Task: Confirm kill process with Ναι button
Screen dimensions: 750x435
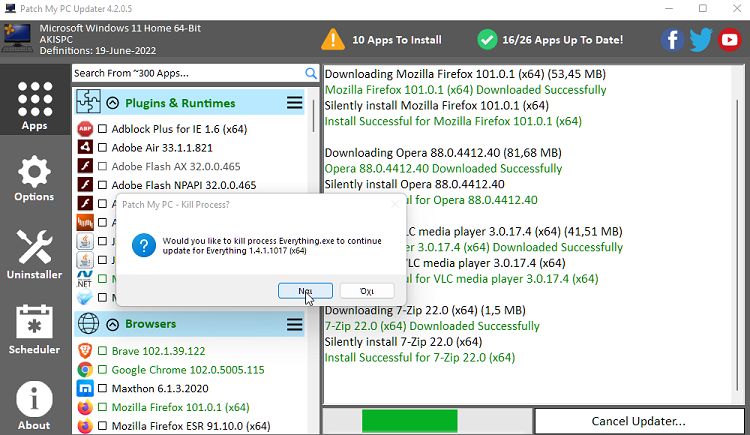Action: tap(305, 290)
